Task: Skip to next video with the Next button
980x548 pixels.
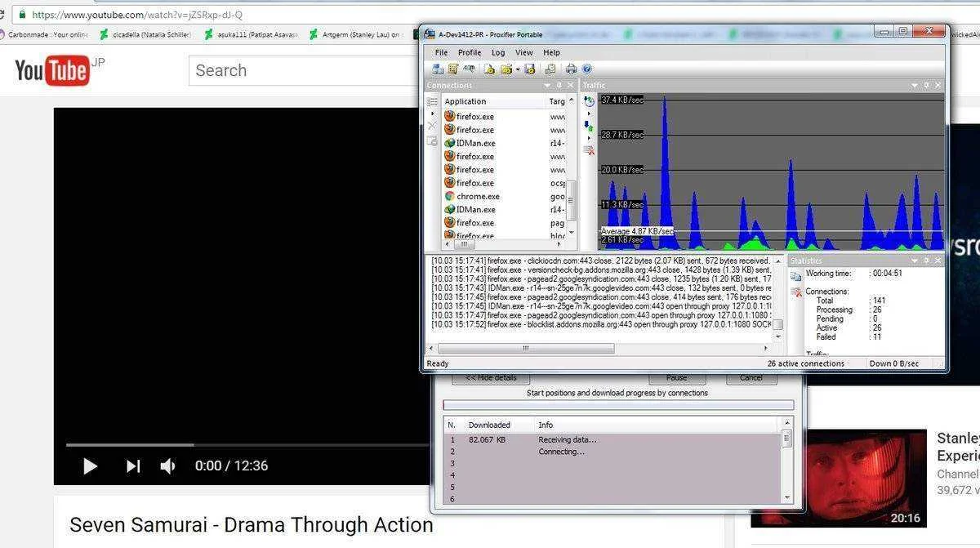Action: pyautogui.click(x=132, y=466)
